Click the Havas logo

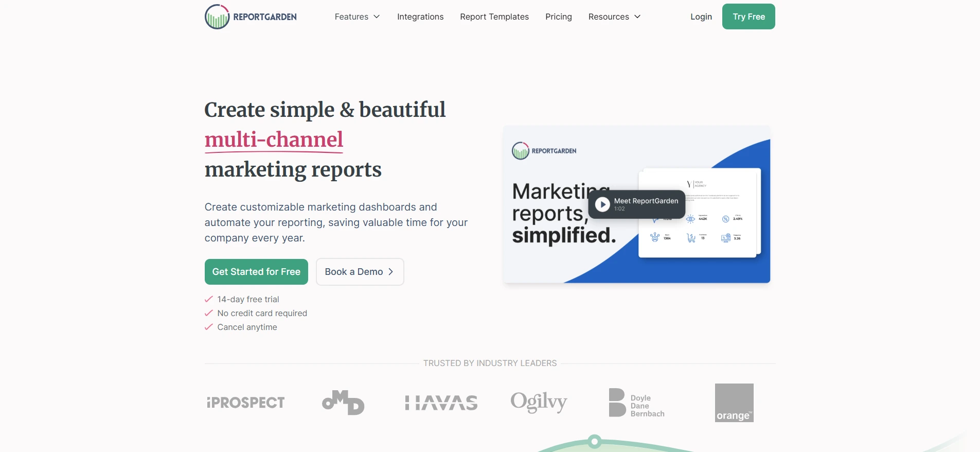(440, 403)
